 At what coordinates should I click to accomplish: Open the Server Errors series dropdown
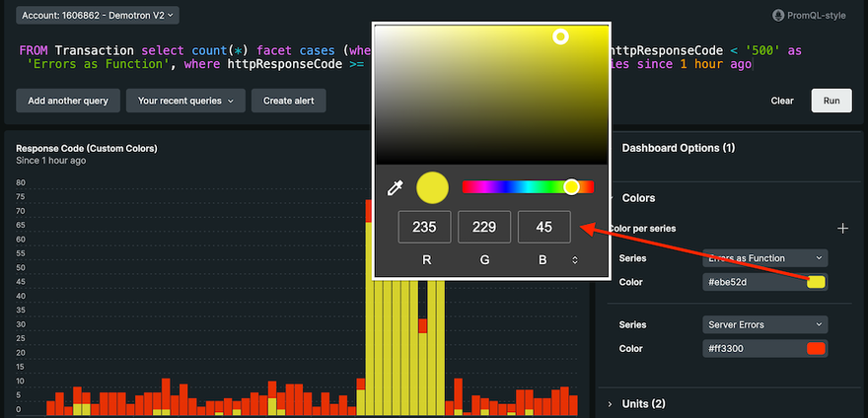[765, 324]
